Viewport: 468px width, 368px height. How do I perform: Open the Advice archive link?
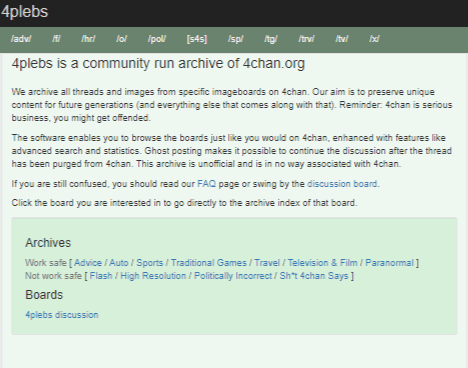tap(88, 263)
